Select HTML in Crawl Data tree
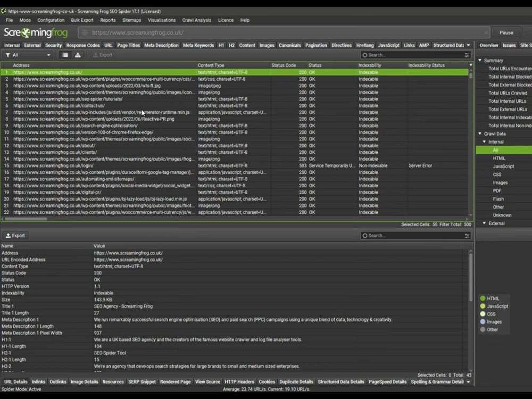The height and width of the screenshot is (399, 532). [x=499, y=158]
